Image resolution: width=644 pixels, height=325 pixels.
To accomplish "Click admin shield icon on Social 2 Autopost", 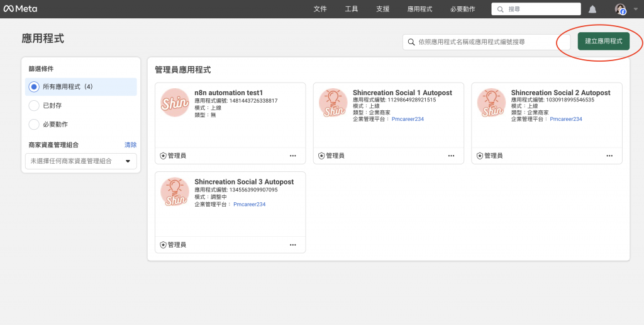I will [480, 156].
